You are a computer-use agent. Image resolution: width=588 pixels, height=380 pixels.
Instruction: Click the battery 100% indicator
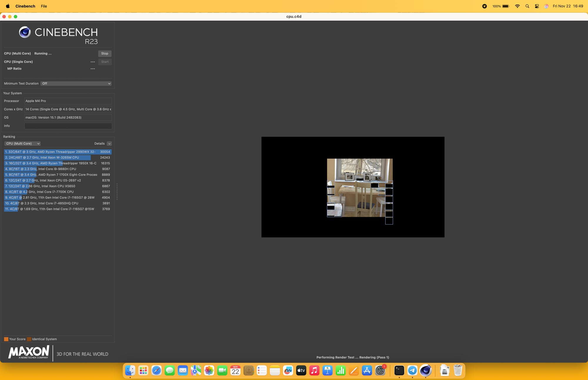(501, 6)
